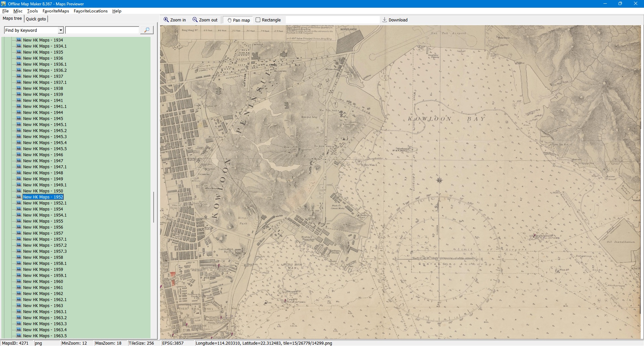
Task: Click map icon beside New HK Maps - 1963.5
Action: (x=19, y=336)
